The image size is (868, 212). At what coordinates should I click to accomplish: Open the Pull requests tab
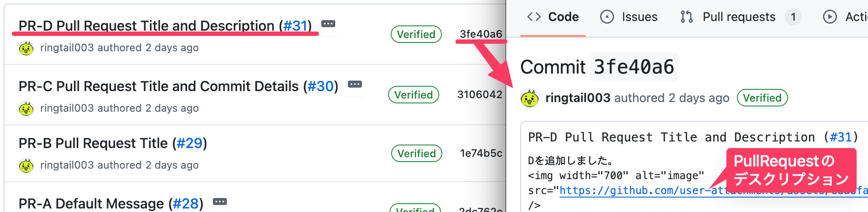coord(739,17)
